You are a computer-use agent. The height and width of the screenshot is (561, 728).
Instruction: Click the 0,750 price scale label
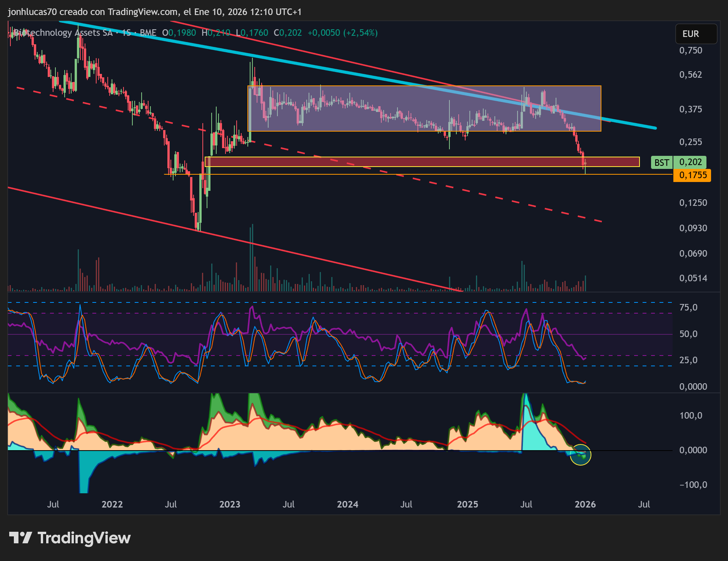point(690,50)
